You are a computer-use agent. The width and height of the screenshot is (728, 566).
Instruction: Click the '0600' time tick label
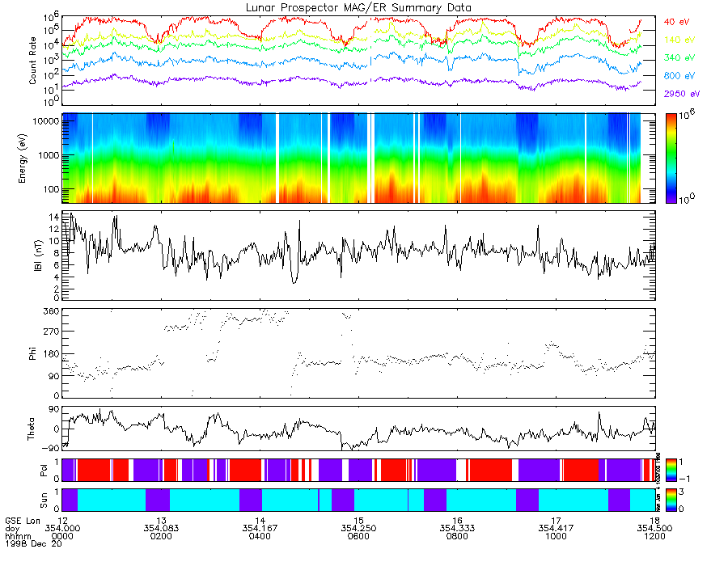(x=358, y=536)
